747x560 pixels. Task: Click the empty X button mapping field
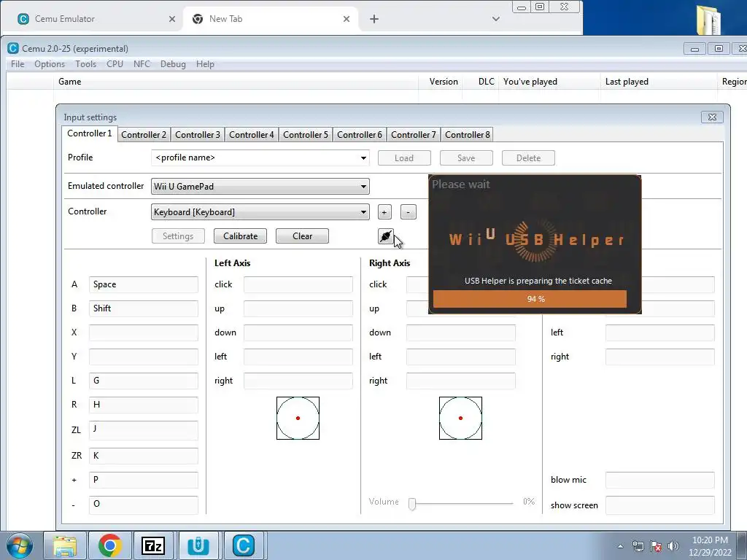point(144,332)
